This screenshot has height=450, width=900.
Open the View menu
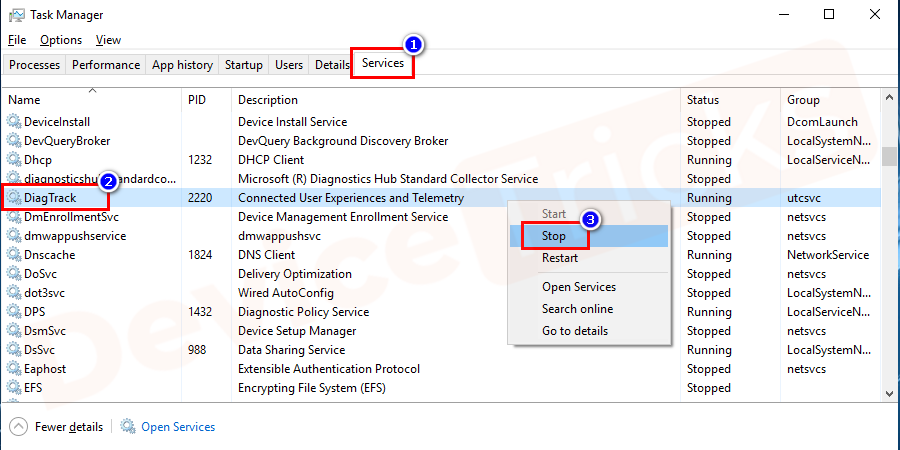pyautogui.click(x=108, y=40)
